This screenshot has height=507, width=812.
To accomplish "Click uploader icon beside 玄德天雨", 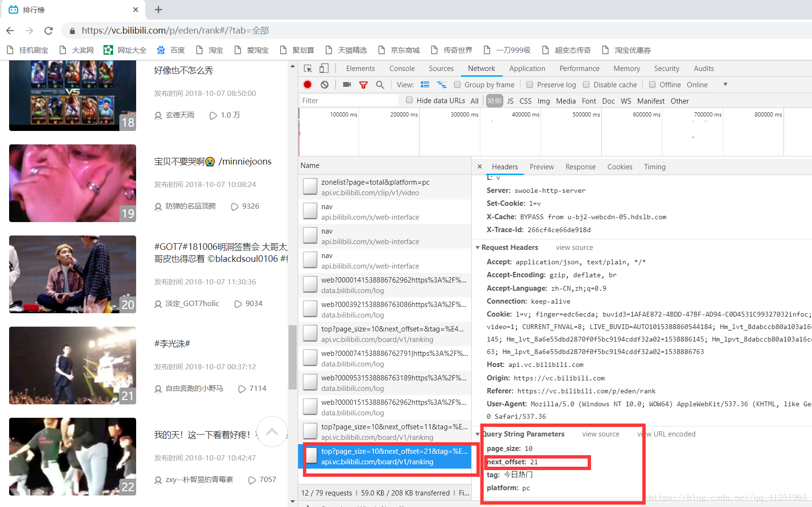I will (x=158, y=116).
